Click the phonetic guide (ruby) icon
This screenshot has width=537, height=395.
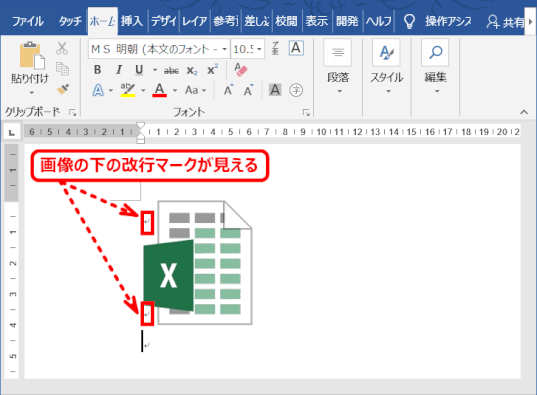click(x=275, y=48)
